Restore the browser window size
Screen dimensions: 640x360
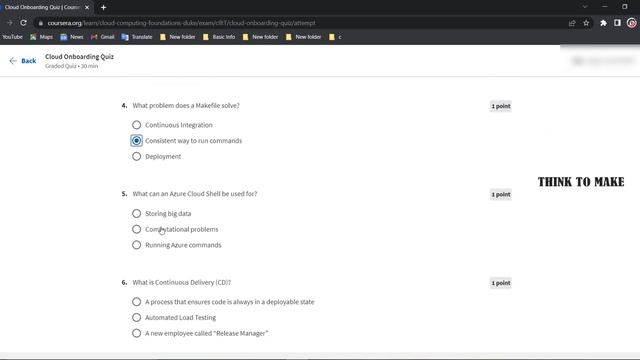coord(625,7)
